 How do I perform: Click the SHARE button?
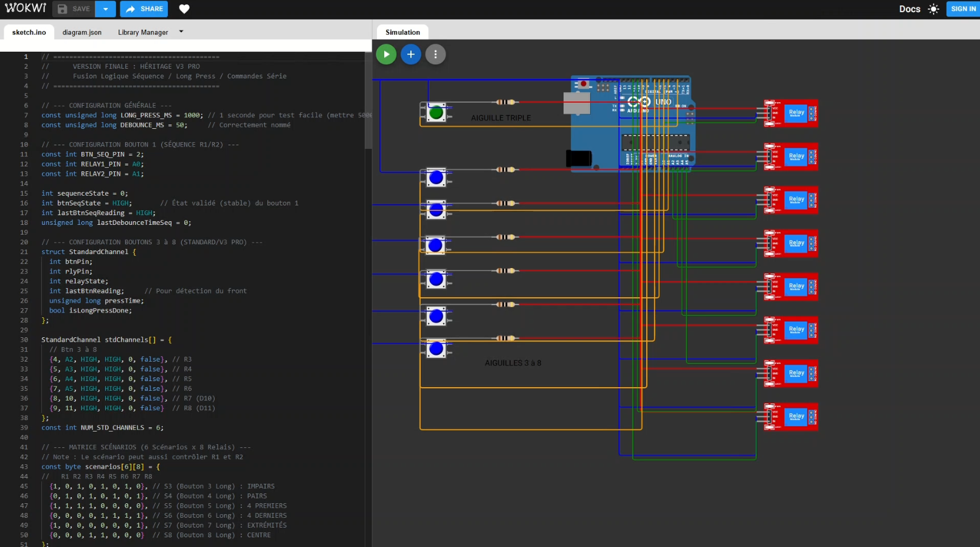click(x=144, y=9)
